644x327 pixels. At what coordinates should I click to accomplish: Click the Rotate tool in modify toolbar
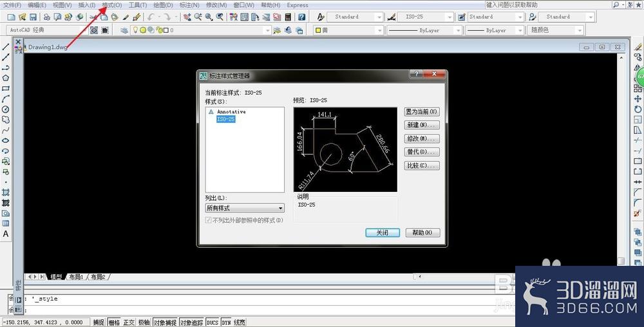[638, 109]
